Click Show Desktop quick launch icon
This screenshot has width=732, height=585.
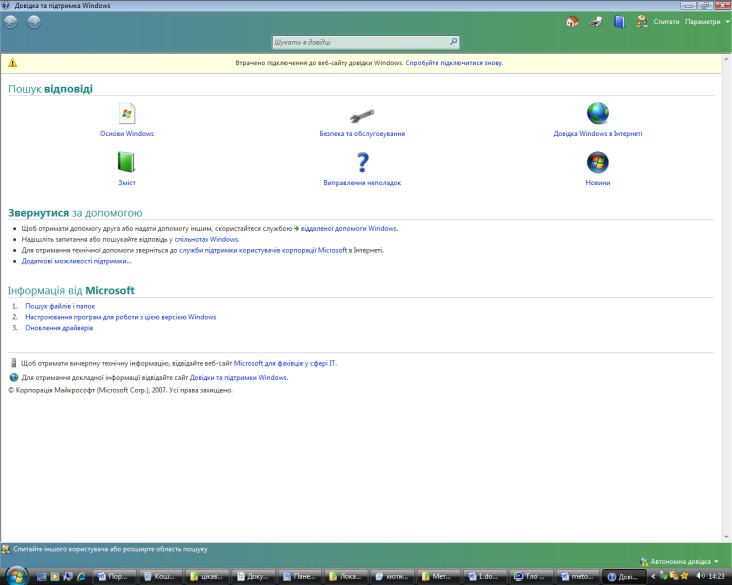[x=42, y=577]
